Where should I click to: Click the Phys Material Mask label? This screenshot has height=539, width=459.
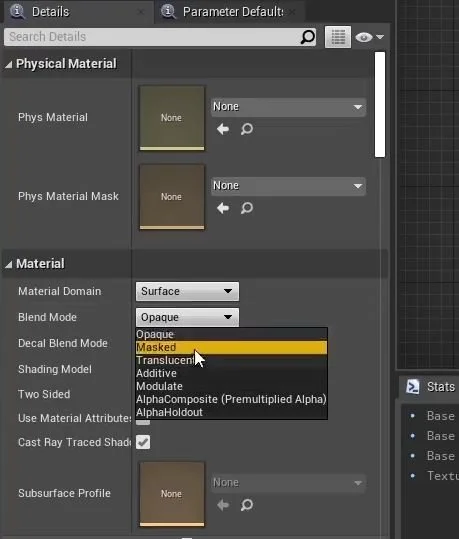68,196
